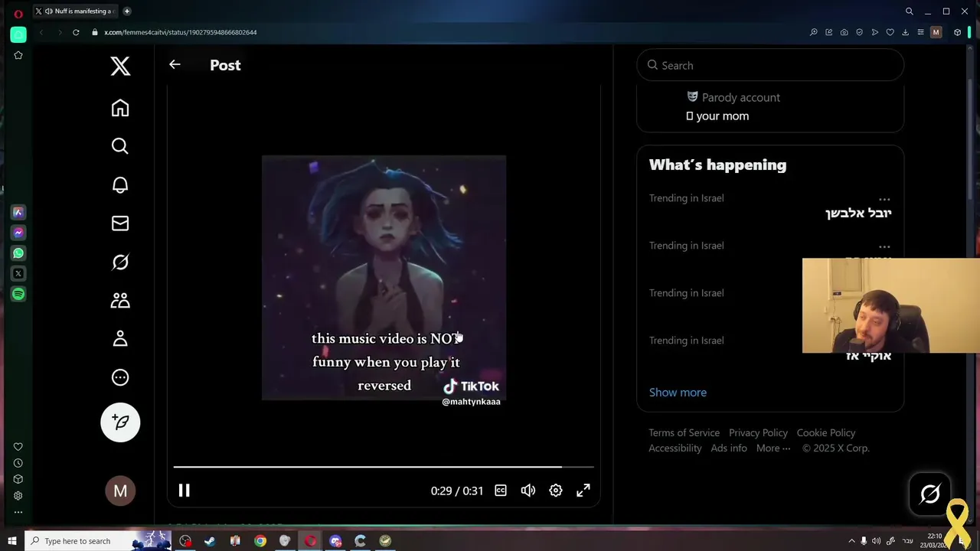Open options for second Trending in Israel item
980x551 pixels.
(884, 246)
